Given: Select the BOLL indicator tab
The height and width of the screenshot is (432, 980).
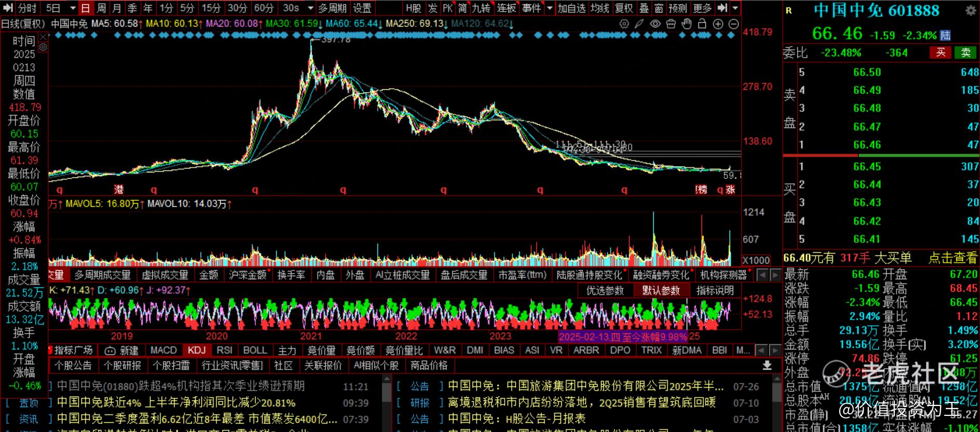Looking at the screenshot, I should click(255, 350).
